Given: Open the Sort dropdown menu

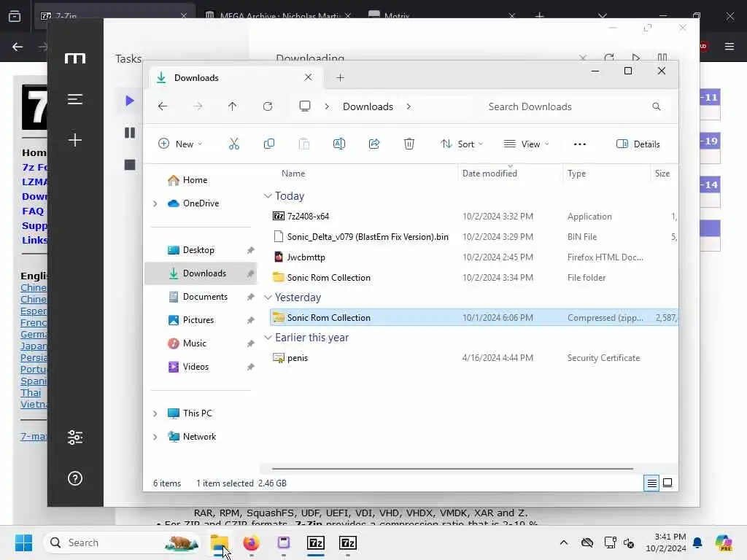Looking at the screenshot, I should point(462,144).
